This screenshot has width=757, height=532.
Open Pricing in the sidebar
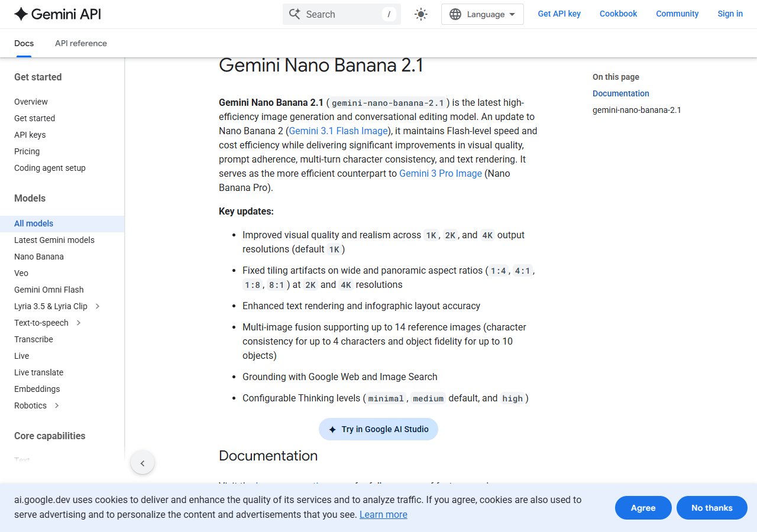pyautogui.click(x=27, y=151)
